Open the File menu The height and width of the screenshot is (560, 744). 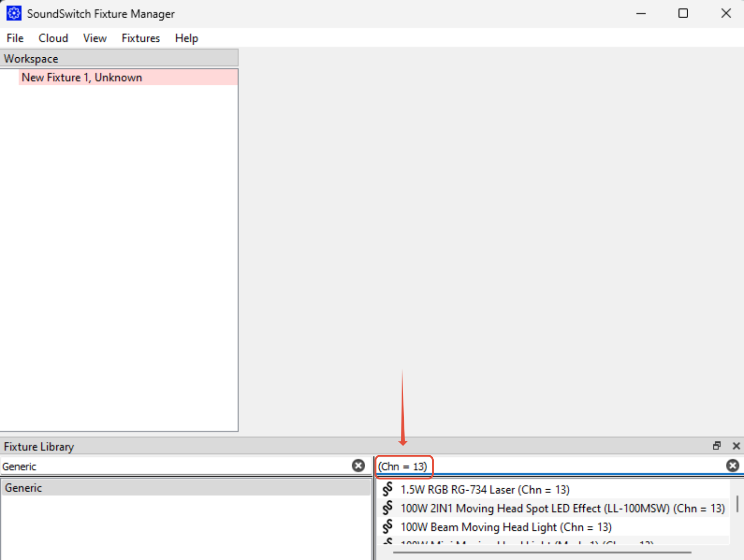click(15, 38)
